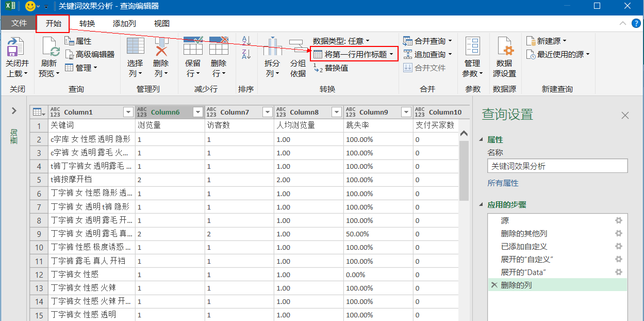
Task: Click the Manage Parameters (管理参数) icon
Action: [x=472, y=46]
